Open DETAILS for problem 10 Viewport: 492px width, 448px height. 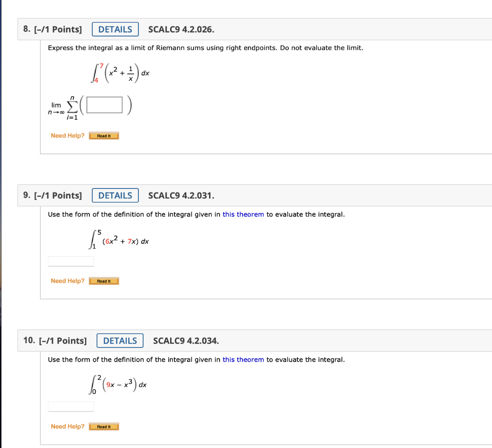click(120, 340)
